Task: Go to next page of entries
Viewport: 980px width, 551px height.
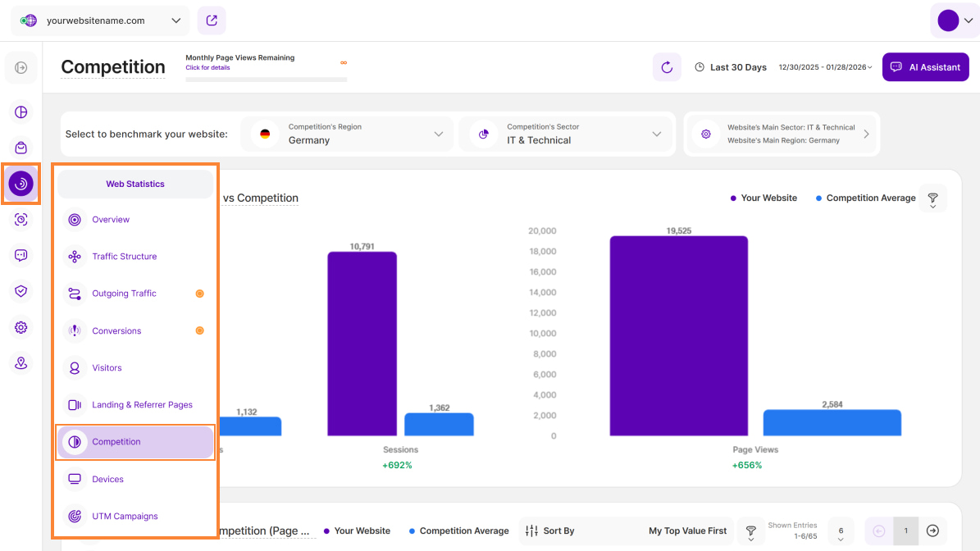Action: coord(932,531)
